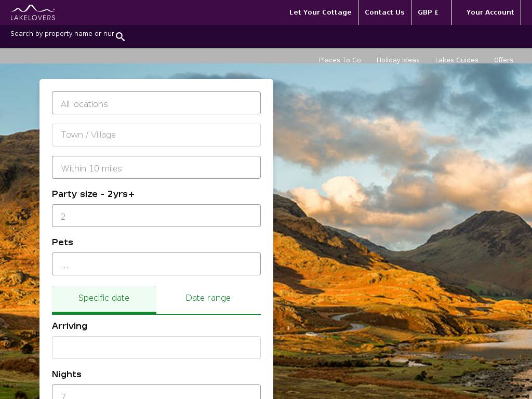Click the Town / Village field
532x399 pixels.
[x=156, y=135]
